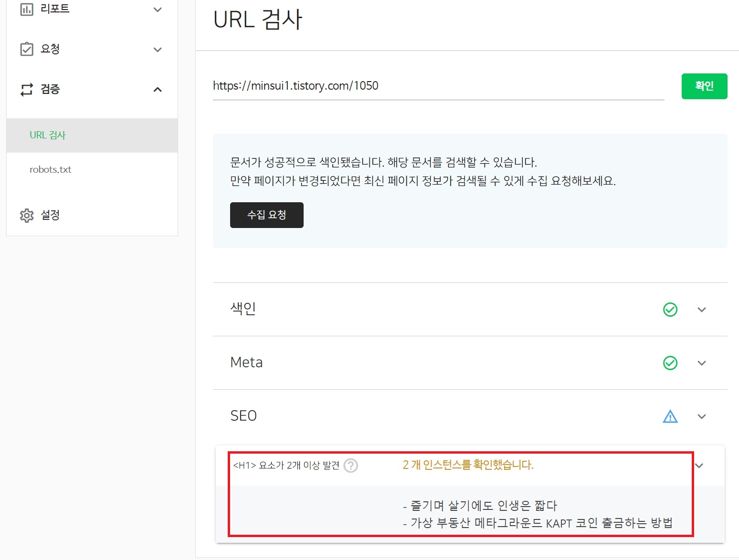Click the warning triangle icon beside SEO
The height and width of the screenshot is (560, 739).
pyautogui.click(x=670, y=416)
